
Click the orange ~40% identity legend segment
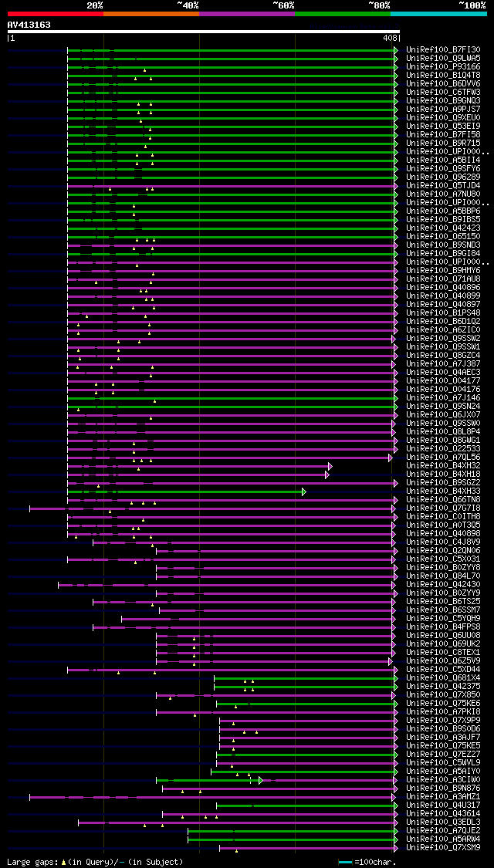coord(151,13)
